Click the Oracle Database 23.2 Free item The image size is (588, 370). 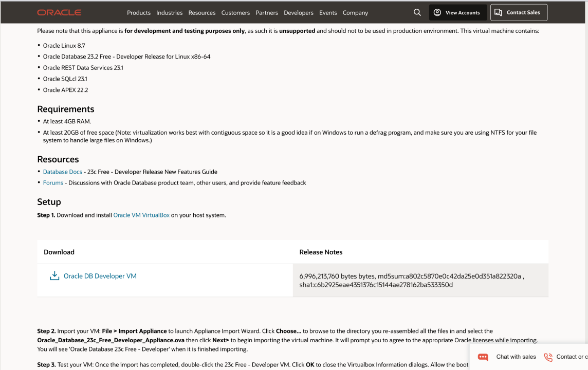coord(127,57)
